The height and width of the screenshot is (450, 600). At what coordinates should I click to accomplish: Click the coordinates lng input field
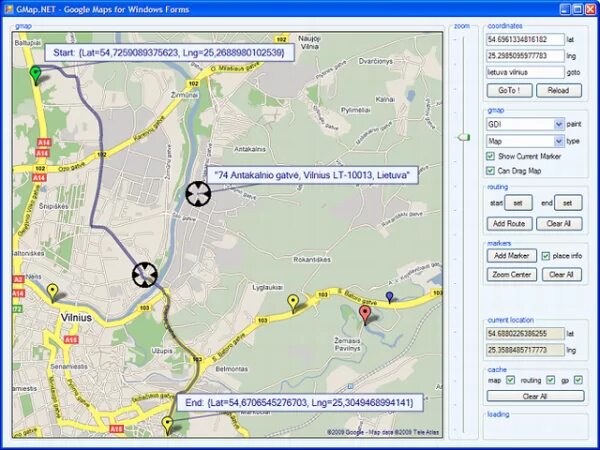pos(525,56)
